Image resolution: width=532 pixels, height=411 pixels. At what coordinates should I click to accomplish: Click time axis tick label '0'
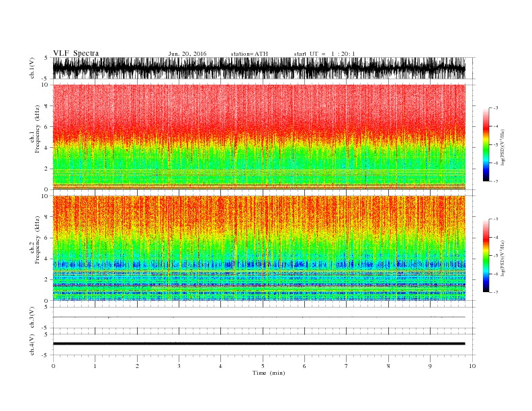[x=53, y=366]
